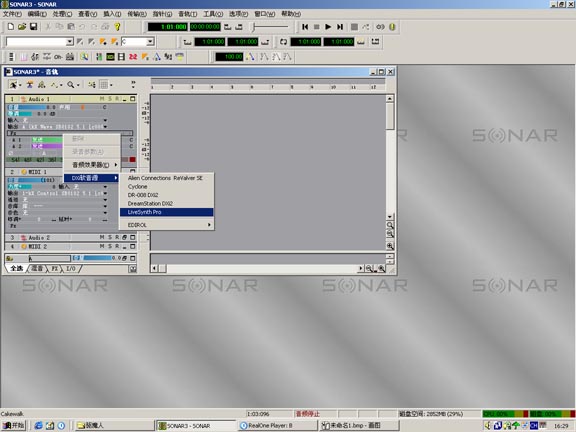This screenshot has height=432, width=576.
Task: Switch to the FX tab
Action: [x=54, y=269]
